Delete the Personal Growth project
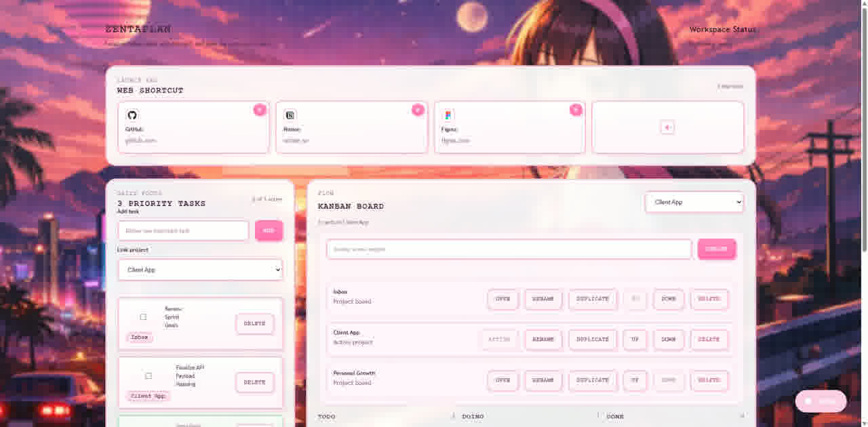Screen dimensions: 868x427 point(709,380)
